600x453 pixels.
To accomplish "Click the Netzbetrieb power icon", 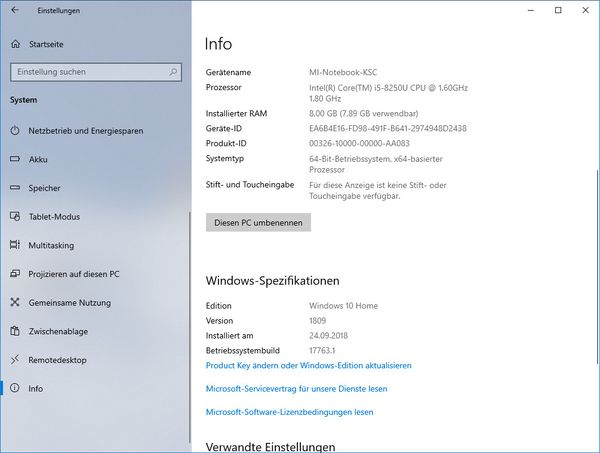I will tap(15, 130).
